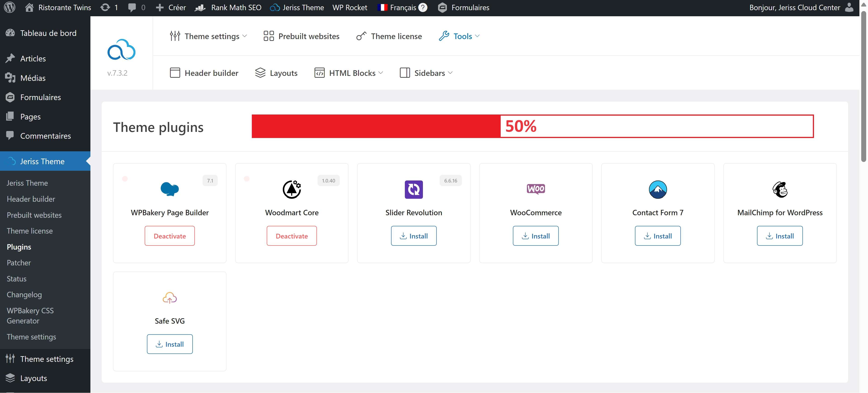Expand the HTML Blocks dropdown chevron
868x393 pixels.
pyautogui.click(x=381, y=73)
